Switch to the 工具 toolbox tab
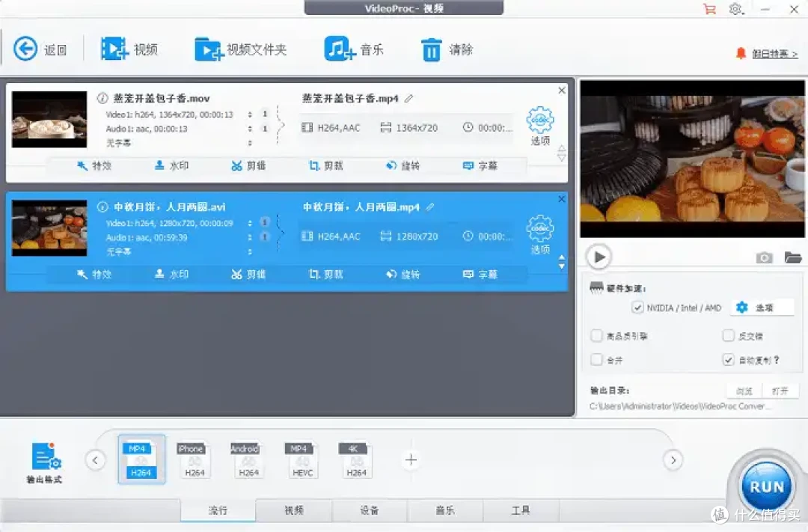This screenshot has width=808, height=532. tap(521, 510)
